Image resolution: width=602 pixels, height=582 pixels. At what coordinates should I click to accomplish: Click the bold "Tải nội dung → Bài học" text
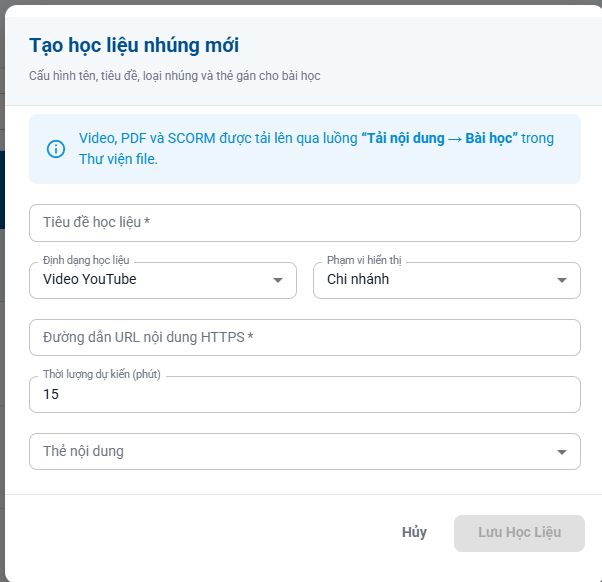point(440,138)
